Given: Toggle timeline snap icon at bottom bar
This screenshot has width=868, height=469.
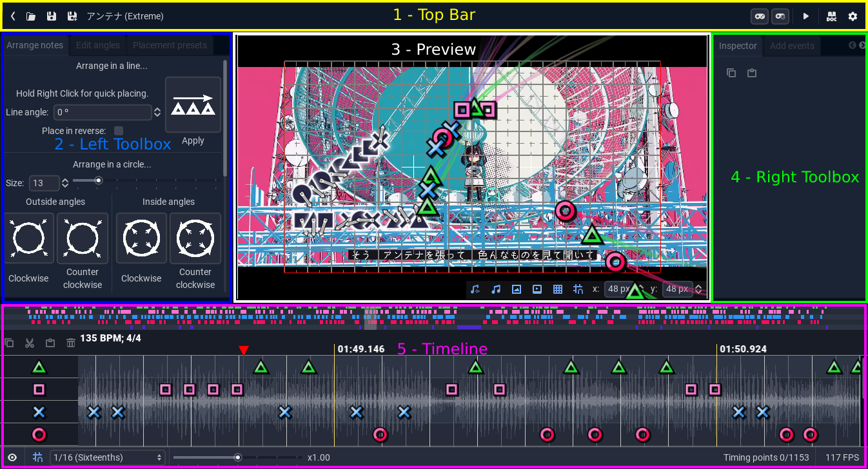Looking at the screenshot, I should click(37, 457).
